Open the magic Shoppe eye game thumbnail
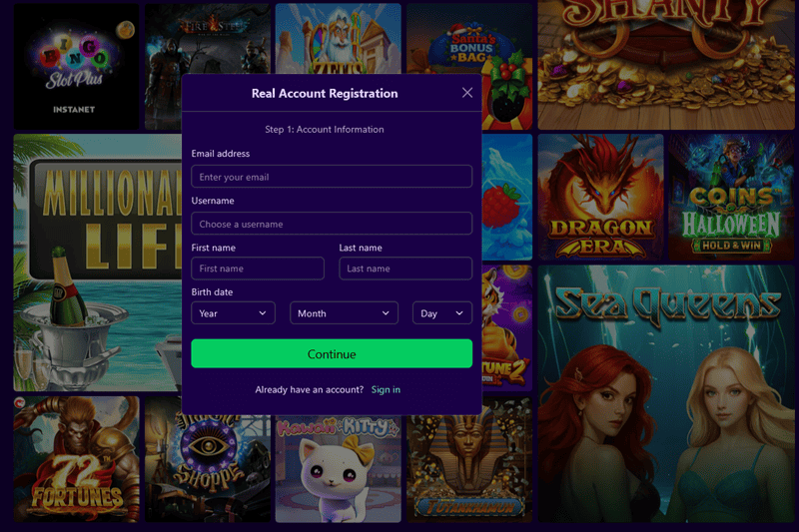 pyautogui.click(x=208, y=468)
